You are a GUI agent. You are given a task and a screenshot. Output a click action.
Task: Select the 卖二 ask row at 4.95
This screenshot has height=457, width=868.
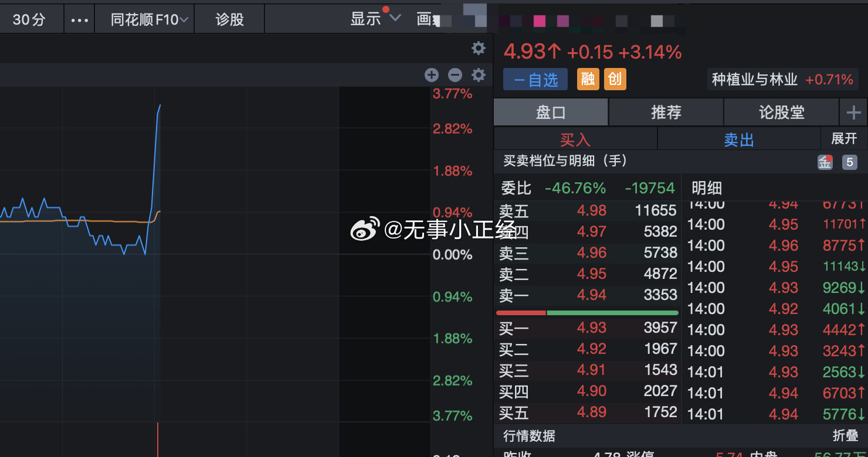click(x=588, y=274)
